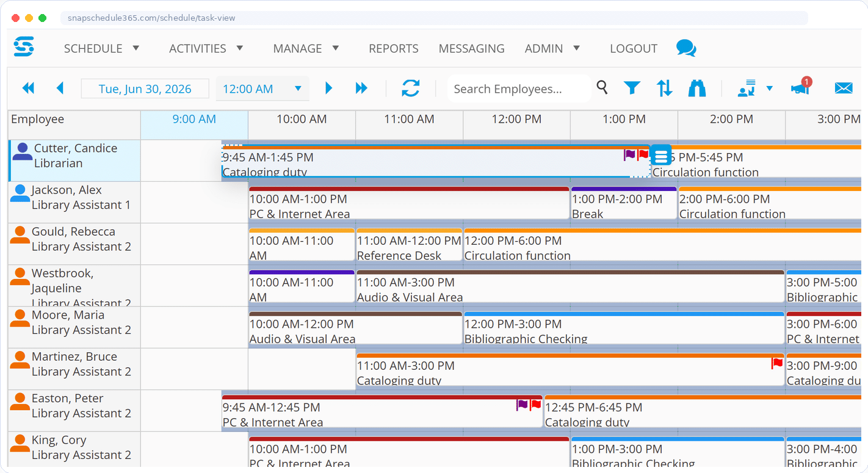Jump forward with double-right arrows
Screen dimensions: 868x473
[361, 88]
